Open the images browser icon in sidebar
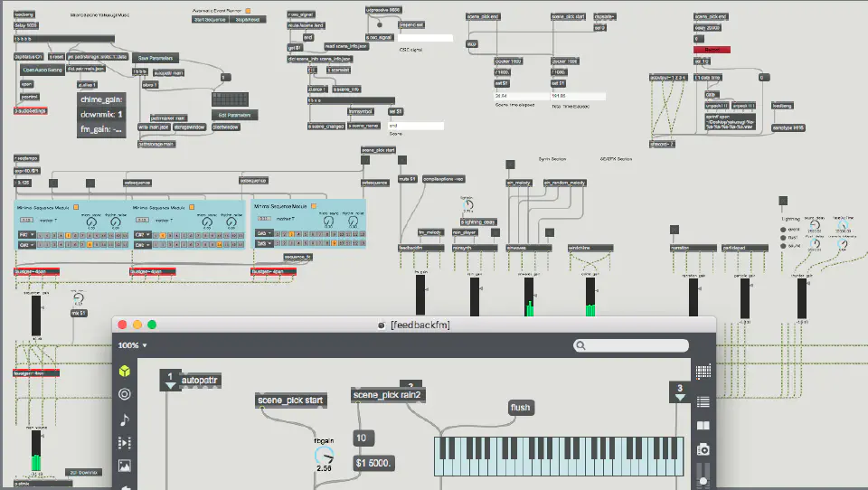Image resolution: width=868 pixels, height=490 pixels. [125, 466]
